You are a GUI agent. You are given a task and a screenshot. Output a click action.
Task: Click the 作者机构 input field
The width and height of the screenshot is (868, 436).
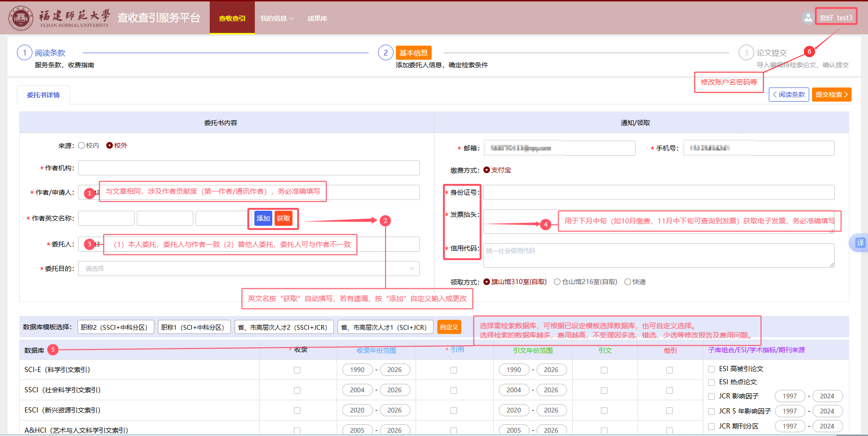tap(249, 168)
